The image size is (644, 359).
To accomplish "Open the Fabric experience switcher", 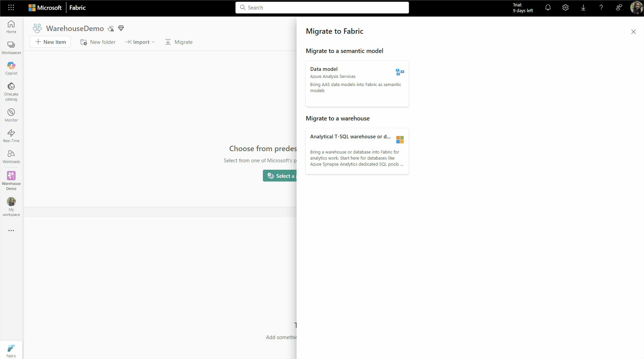I will [x=11, y=350].
